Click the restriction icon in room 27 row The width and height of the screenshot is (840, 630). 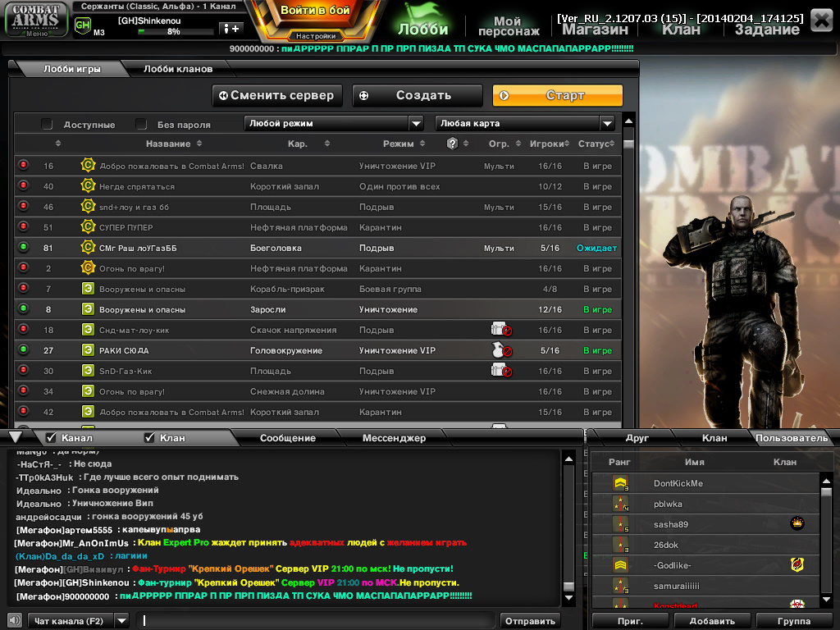point(501,349)
